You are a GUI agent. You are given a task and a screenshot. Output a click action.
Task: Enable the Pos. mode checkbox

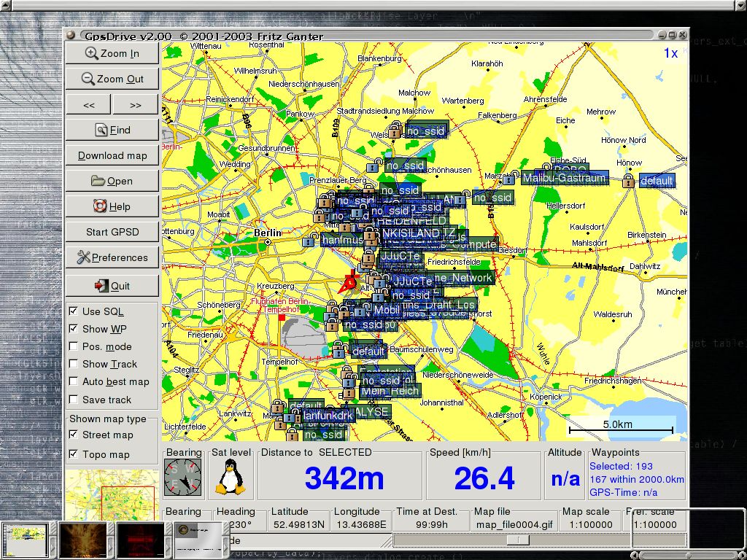[x=74, y=346]
